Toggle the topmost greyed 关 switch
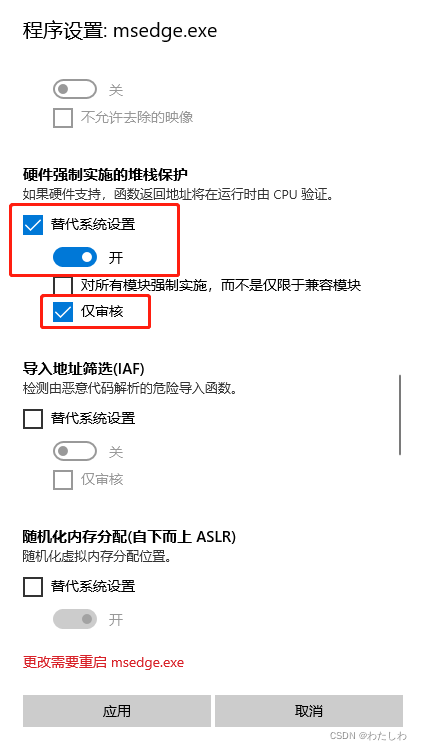Screen dimensions: 422x750 pos(75,89)
